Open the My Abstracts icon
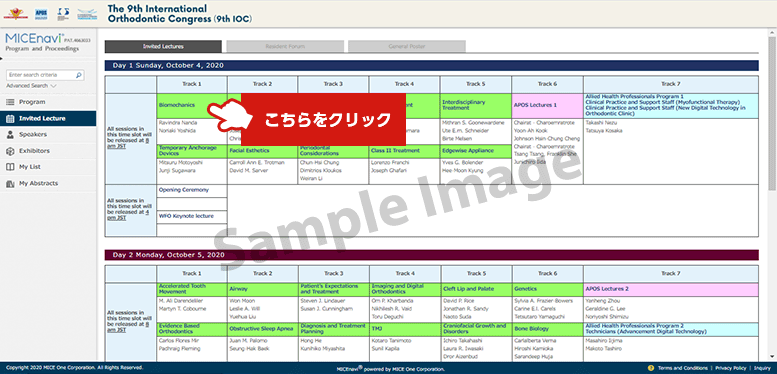 10,184
